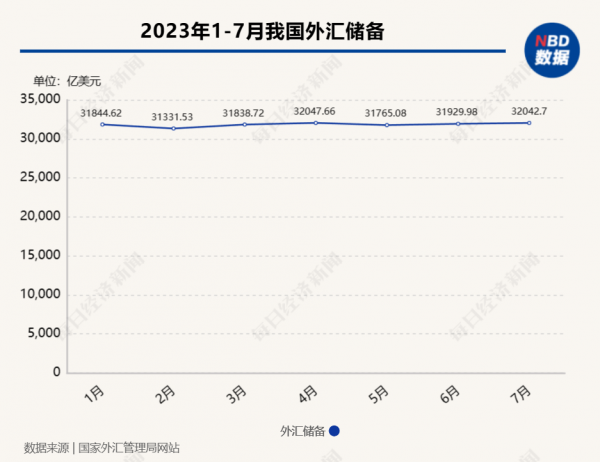Open the 国家外汇管理局网站 data source text

129,448
